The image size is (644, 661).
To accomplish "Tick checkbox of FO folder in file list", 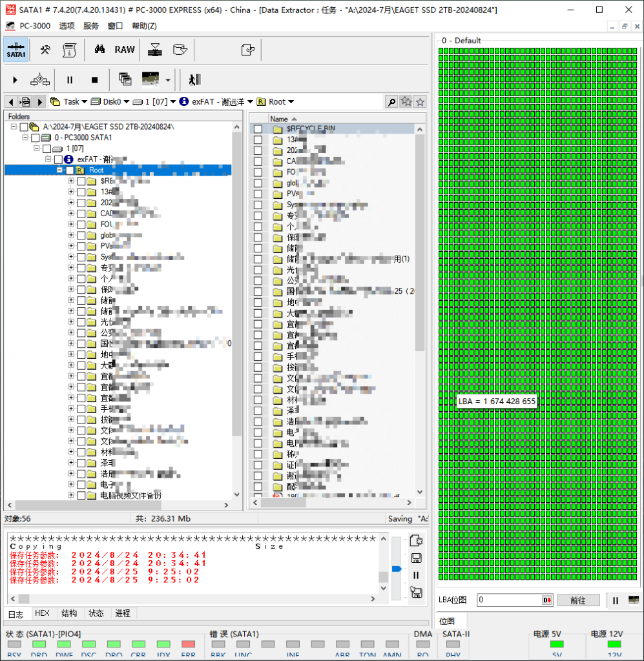I will click(258, 172).
